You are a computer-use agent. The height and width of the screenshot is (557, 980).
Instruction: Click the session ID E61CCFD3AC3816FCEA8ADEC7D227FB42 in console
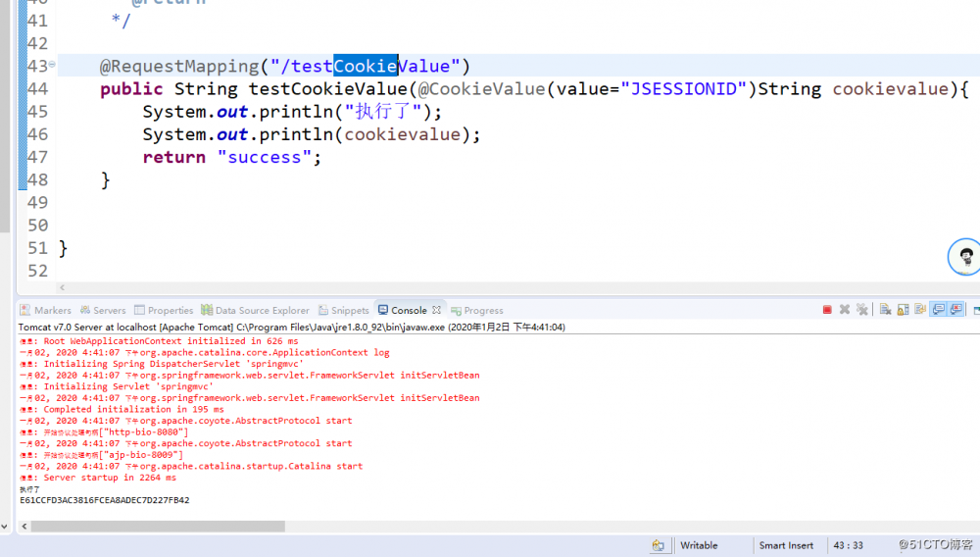[x=105, y=500]
